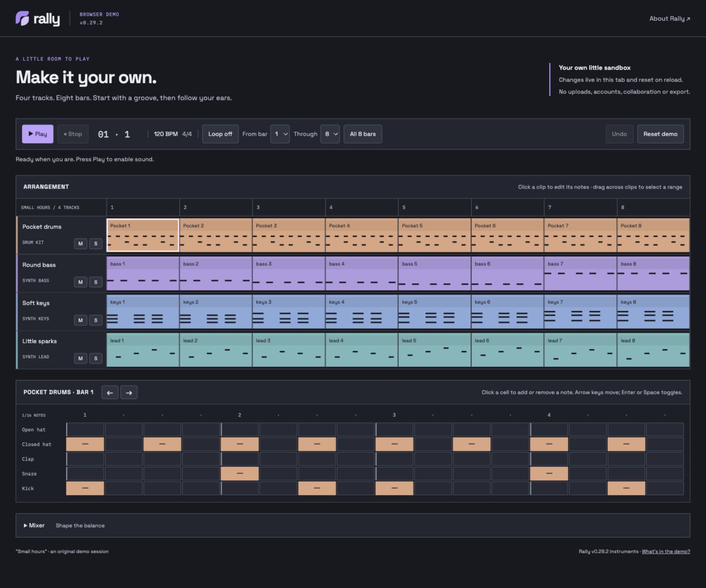The height and width of the screenshot is (588, 706).
Task: Go to next bar in note editor
Action: [129, 392]
